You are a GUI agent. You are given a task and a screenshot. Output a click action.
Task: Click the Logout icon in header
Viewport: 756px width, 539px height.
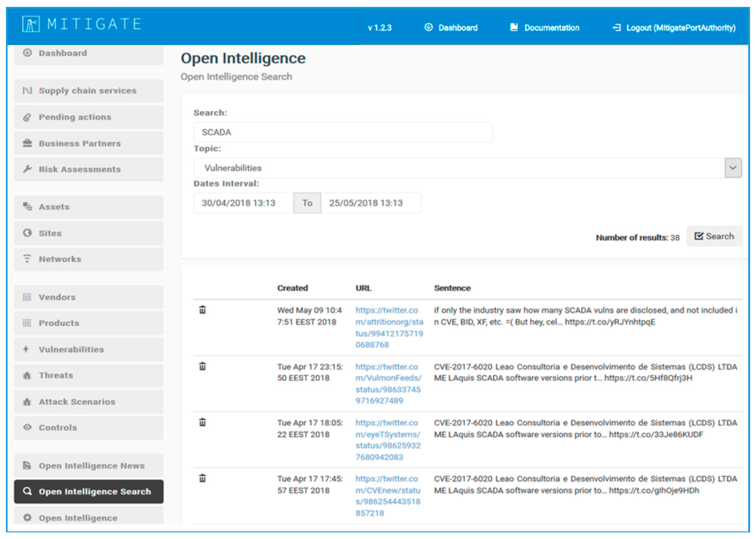[x=616, y=27]
